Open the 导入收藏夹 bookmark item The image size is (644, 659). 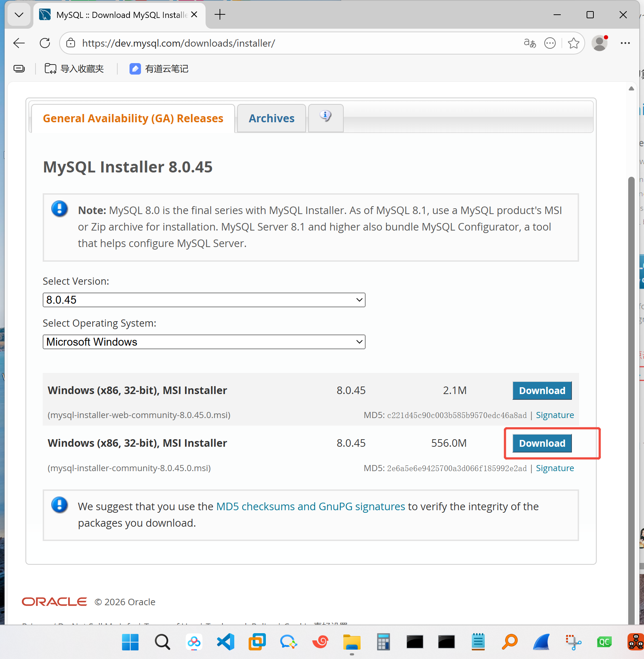point(74,68)
